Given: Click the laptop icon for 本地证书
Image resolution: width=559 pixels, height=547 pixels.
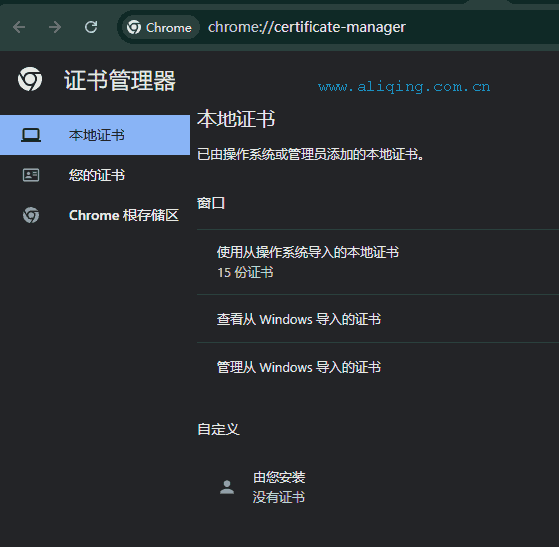Looking at the screenshot, I should click(x=31, y=135).
